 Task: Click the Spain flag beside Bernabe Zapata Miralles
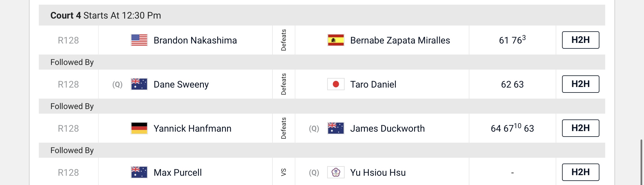pyautogui.click(x=336, y=40)
